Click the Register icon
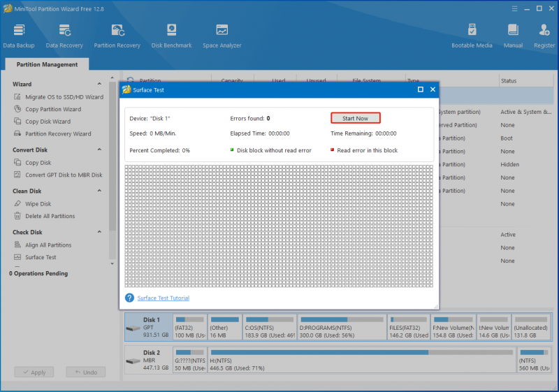 click(544, 36)
